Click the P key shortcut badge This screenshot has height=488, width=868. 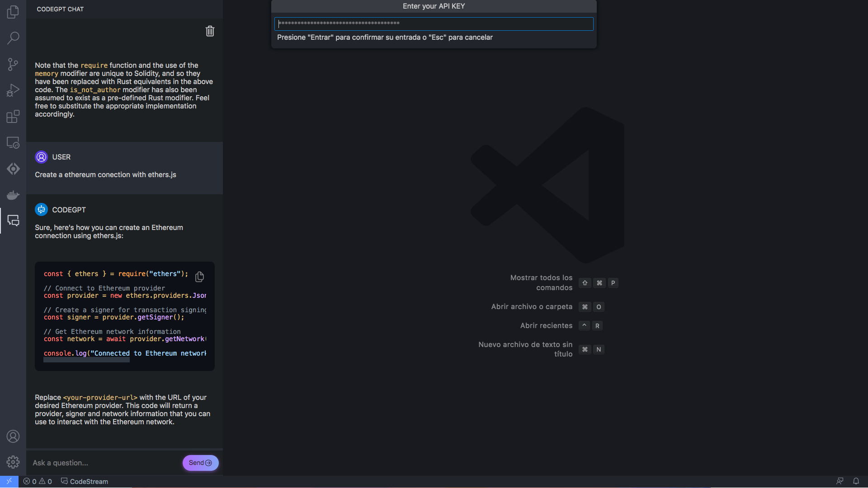point(613,283)
